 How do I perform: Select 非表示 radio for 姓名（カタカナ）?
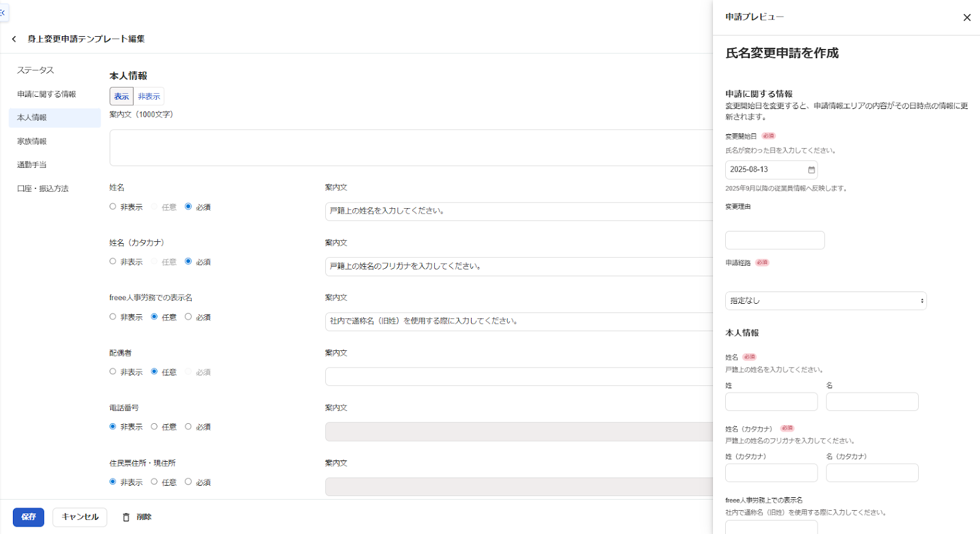pos(113,261)
